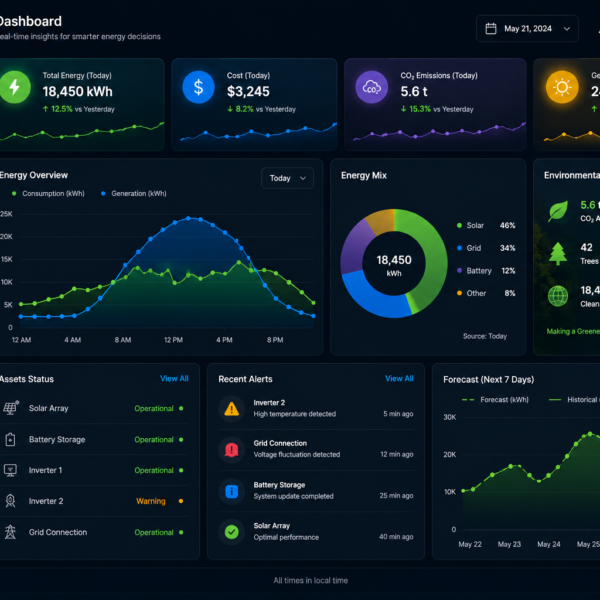
Task: Click the green checkmark icon for Solar Array alert
Action: point(232,532)
